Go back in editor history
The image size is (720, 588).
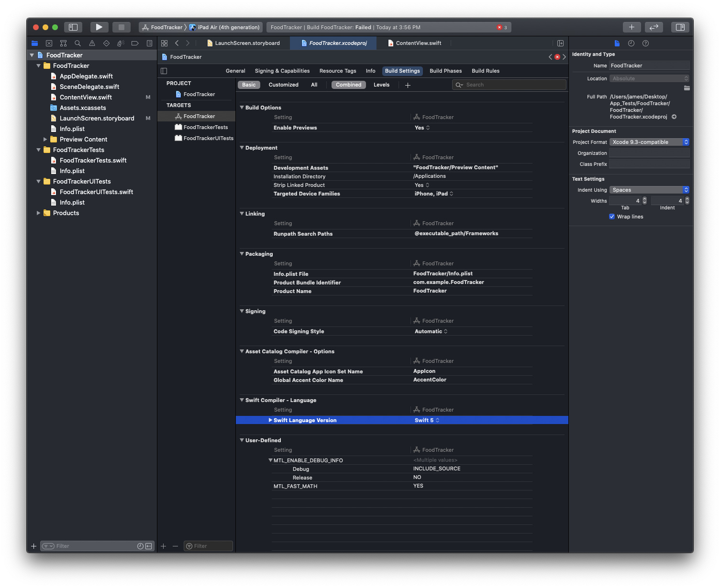pos(177,43)
